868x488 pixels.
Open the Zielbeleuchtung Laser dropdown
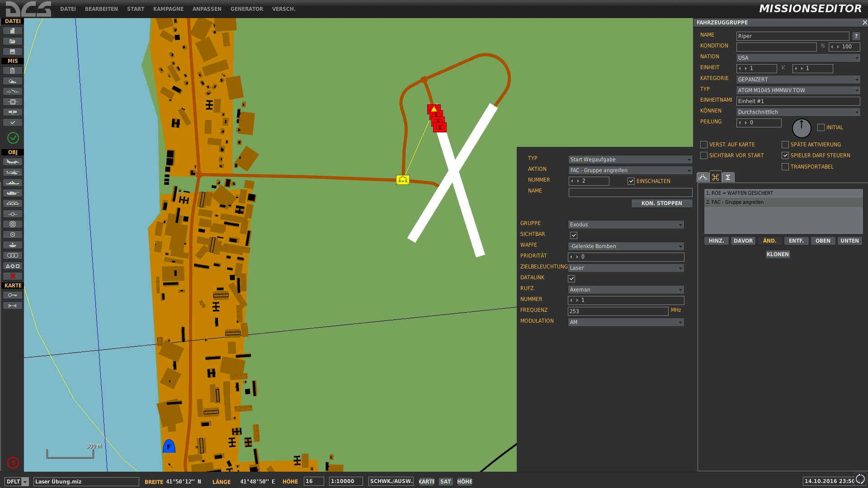point(626,268)
